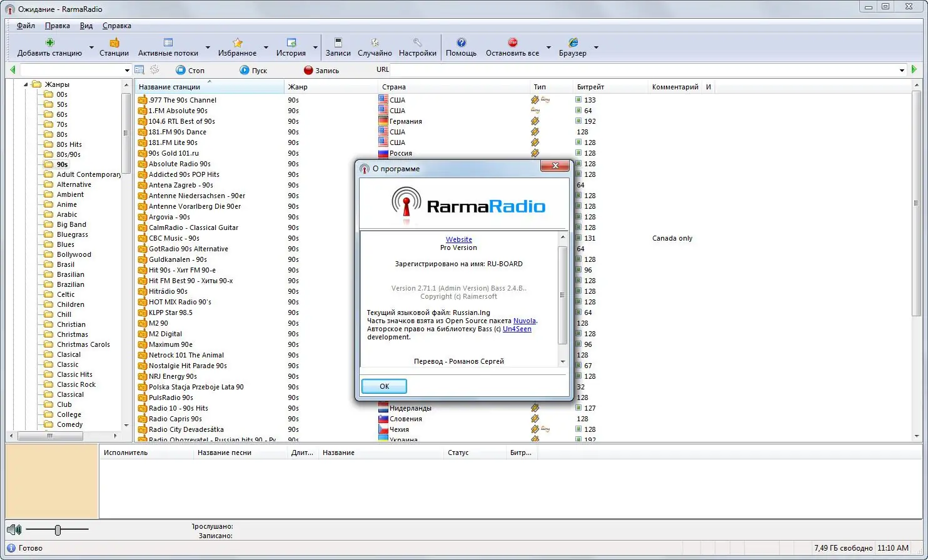Open the URL field dropdown arrow

pyautogui.click(x=901, y=69)
